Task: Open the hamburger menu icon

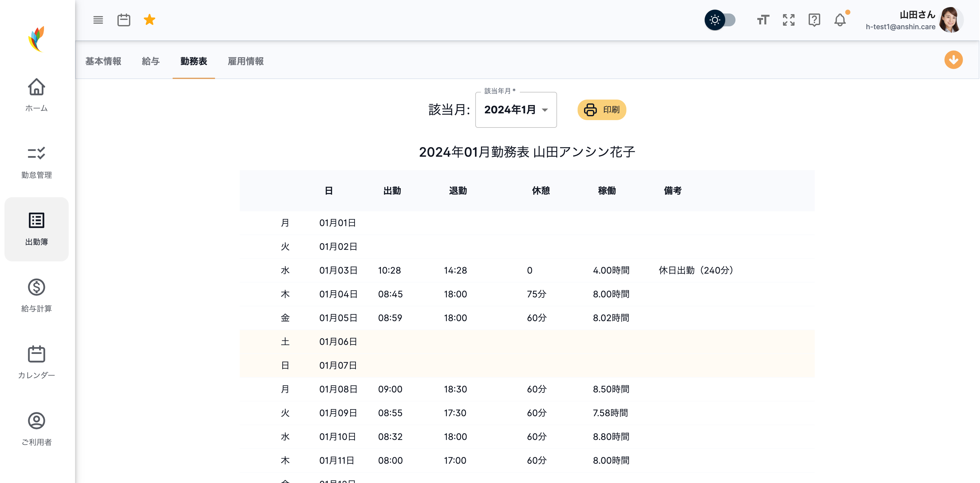Action: pyautogui.click(x=98, y=20)
